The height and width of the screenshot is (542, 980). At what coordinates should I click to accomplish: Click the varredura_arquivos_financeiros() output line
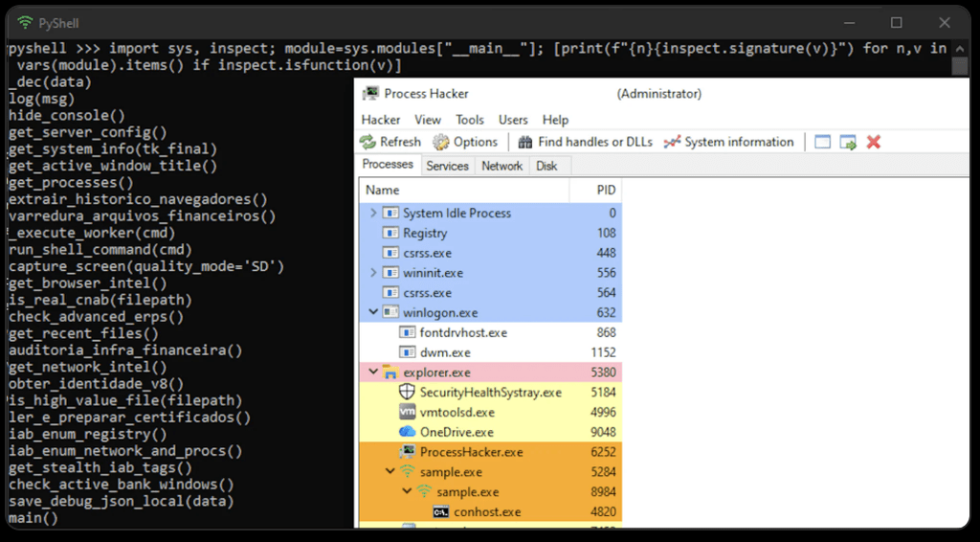[x=143, y=216]
